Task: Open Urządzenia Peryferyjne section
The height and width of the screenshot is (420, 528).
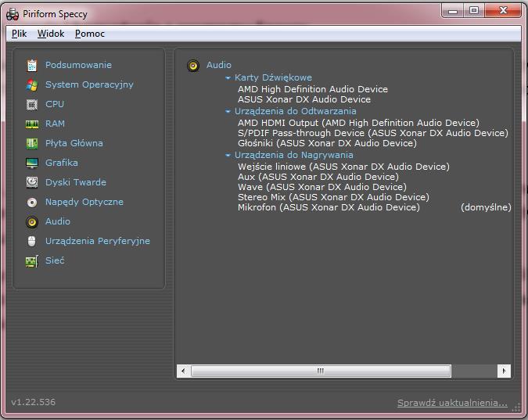Action: [98, 241]
